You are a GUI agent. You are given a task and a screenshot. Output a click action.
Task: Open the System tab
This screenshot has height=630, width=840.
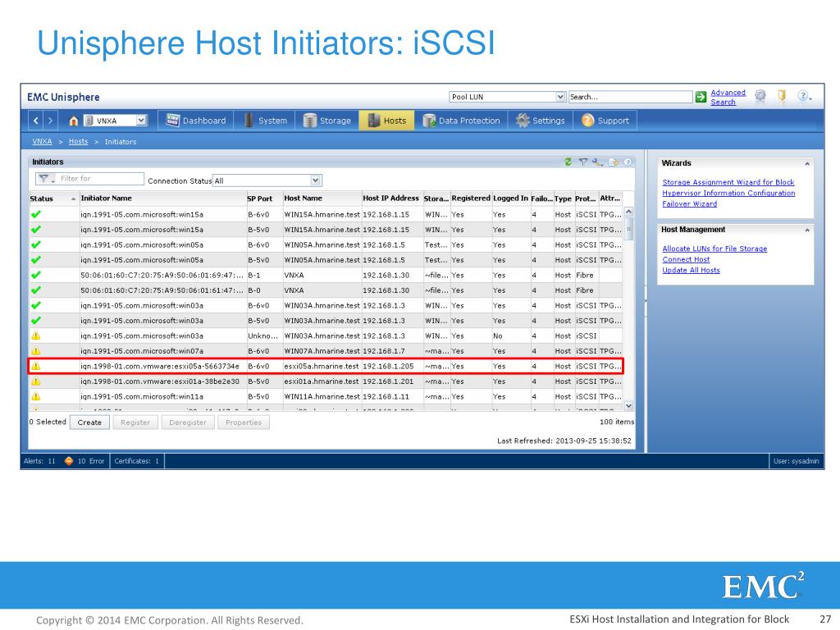click(266, 121)
